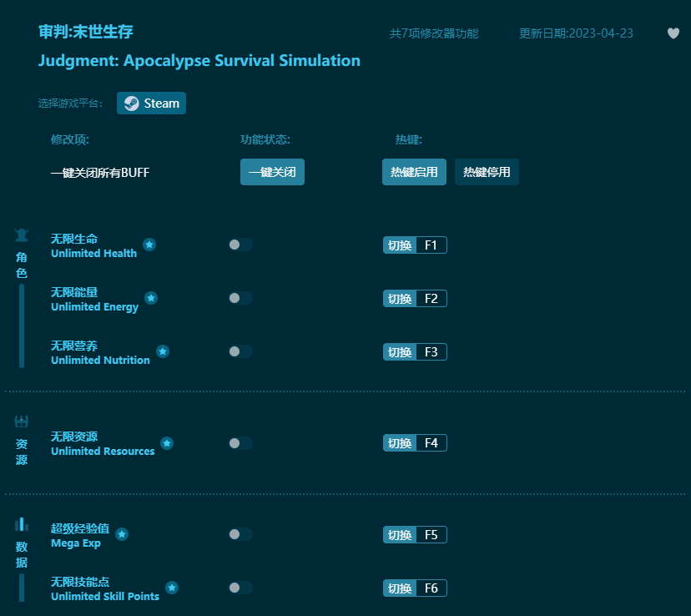Screen dimensions: 691x616
Task: Click the 切换 F4 hotkey for Unlimited Resources
Action: 415,443
